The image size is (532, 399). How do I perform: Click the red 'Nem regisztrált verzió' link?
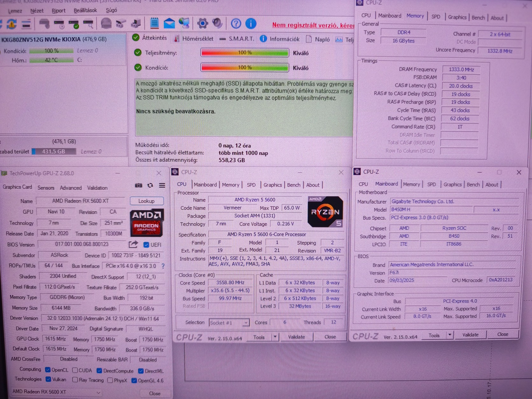(x=313, y=25)
